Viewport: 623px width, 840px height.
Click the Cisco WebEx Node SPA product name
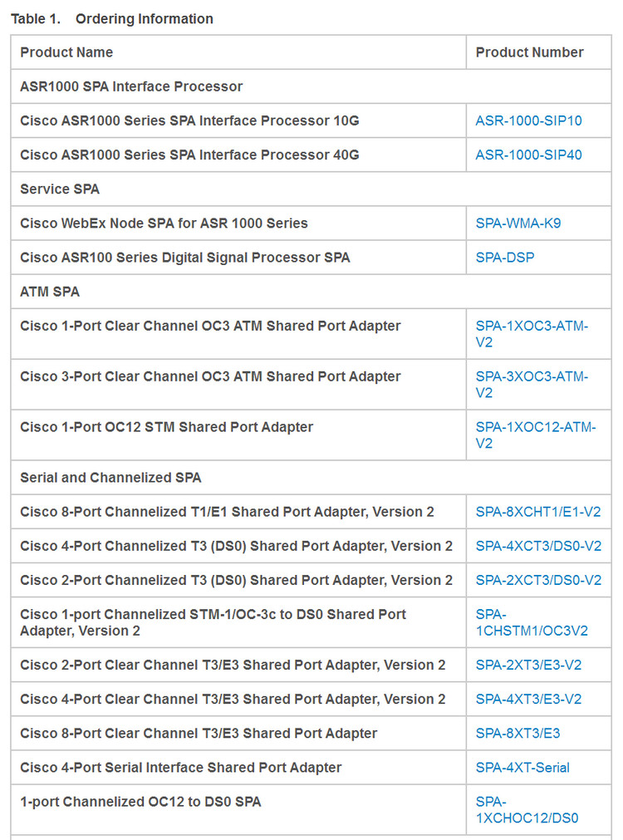click(164, 223)
